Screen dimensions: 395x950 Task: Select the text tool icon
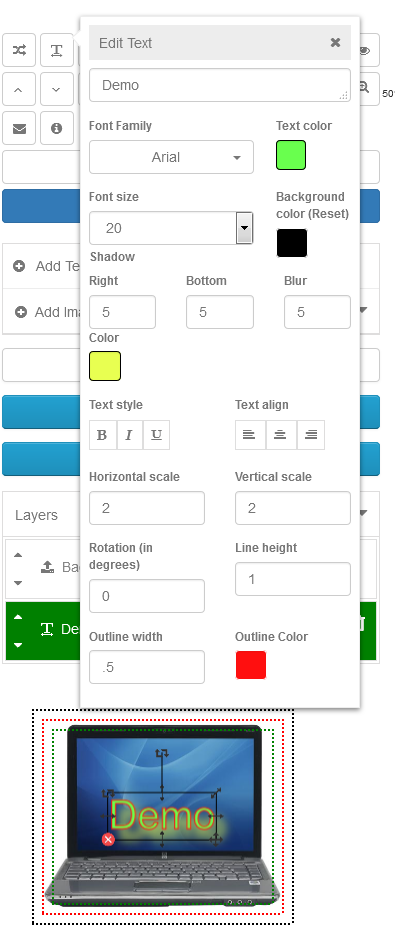(x=56, y=50)
